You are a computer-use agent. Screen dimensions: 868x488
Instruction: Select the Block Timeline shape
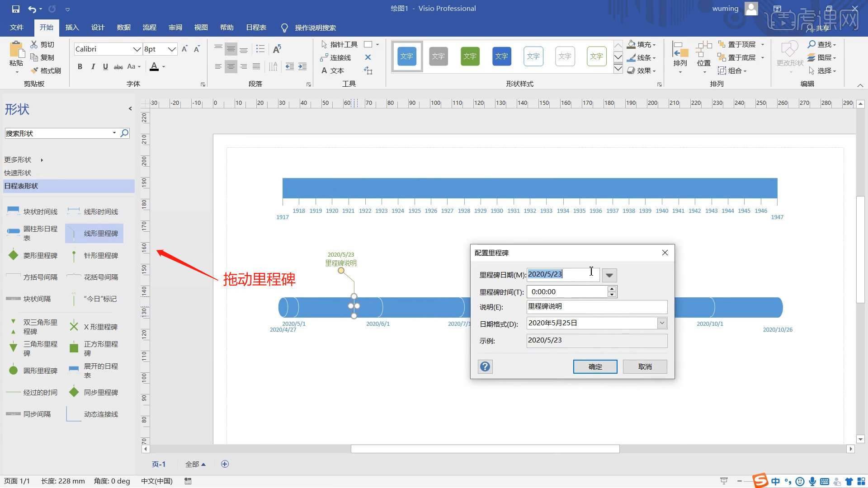(x=33, y=211)
